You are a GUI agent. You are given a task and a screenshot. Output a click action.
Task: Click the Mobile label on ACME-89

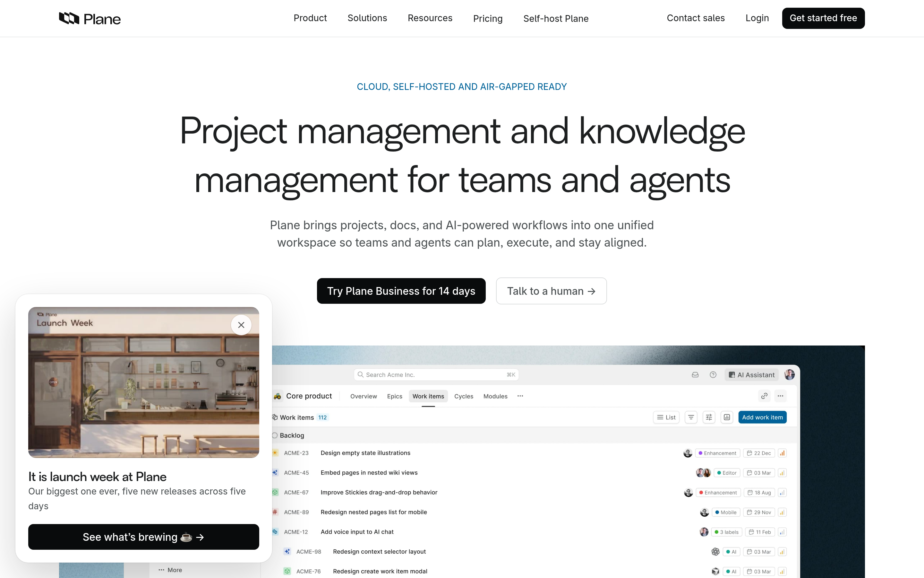click(x=726, y=512)
